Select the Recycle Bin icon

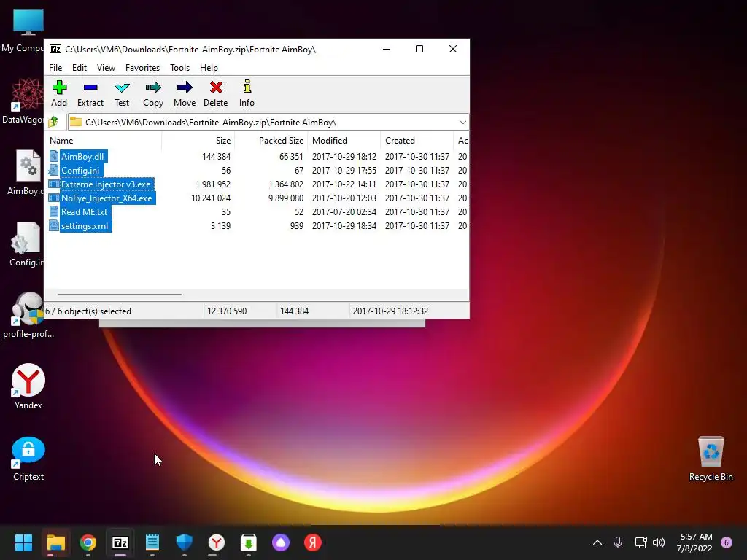tap(711, 458)
